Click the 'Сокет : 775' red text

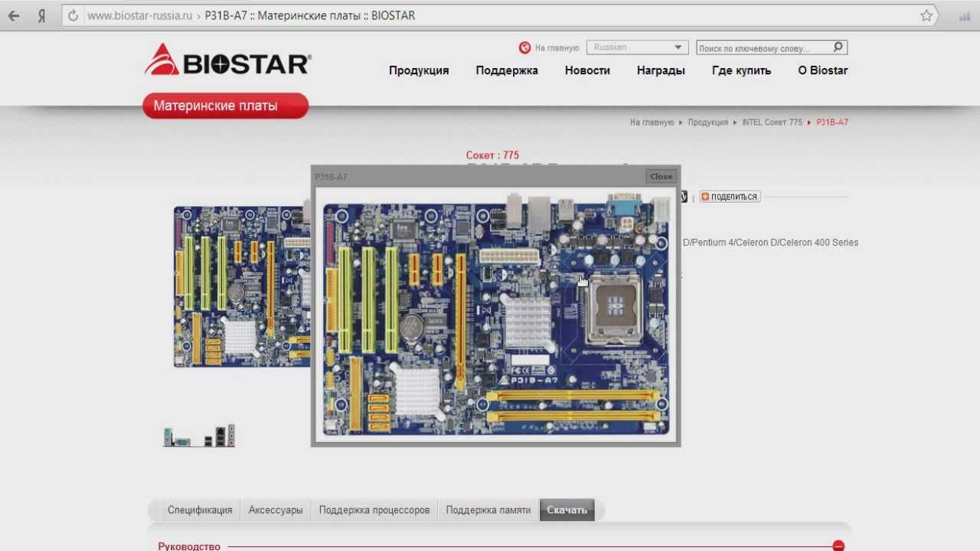tap(492, 155)
